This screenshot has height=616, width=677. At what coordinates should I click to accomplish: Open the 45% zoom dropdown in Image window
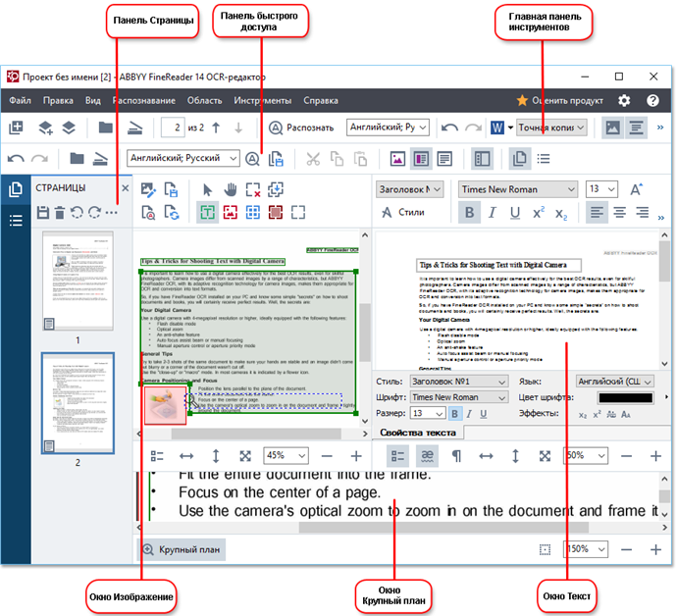coord(286,455)
